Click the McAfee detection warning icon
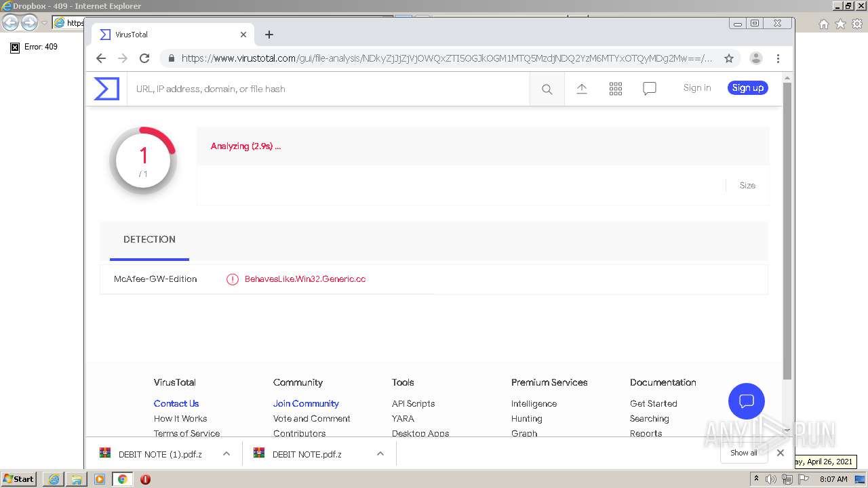Viewport: 868px width, 488px height. tap(233, 279)
